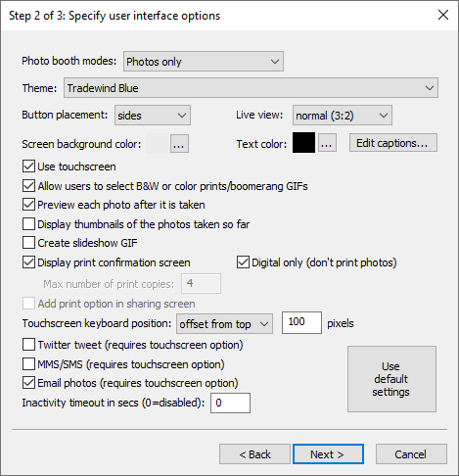Image resolution: width=459 pixels, height=476 pixels.
Task: Click the Inactivity timeout input field
Action: tap(230, 403)
